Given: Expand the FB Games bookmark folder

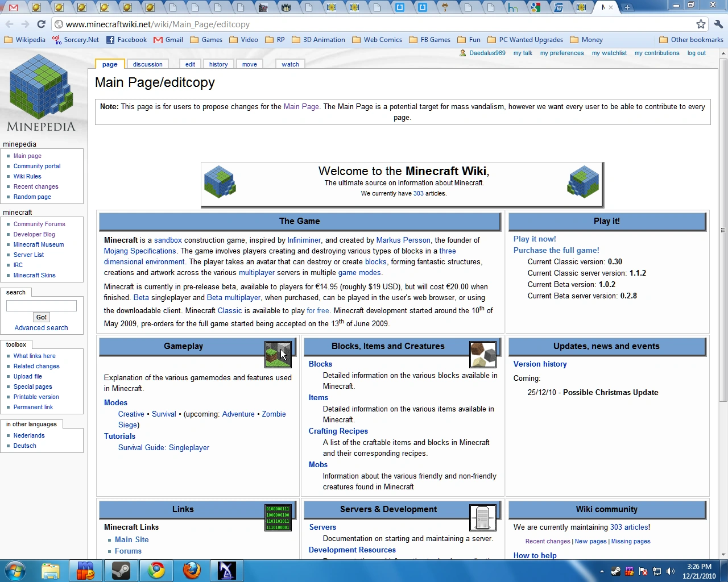Looking at the screenshot, I should 430,40.
